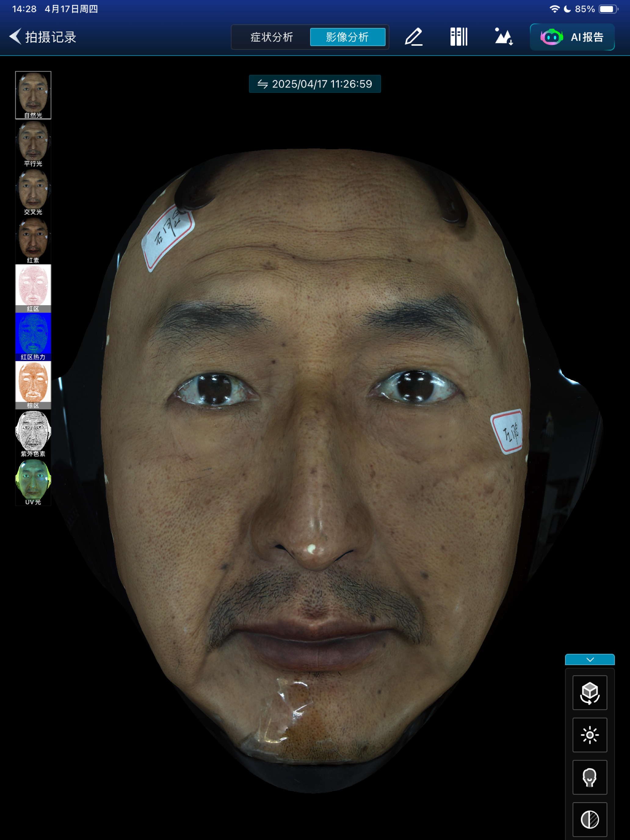Viewport: 630px width, 840px height.
Task: Tap the sun-shaped lighting icon
Action: (x=590, y=735)
